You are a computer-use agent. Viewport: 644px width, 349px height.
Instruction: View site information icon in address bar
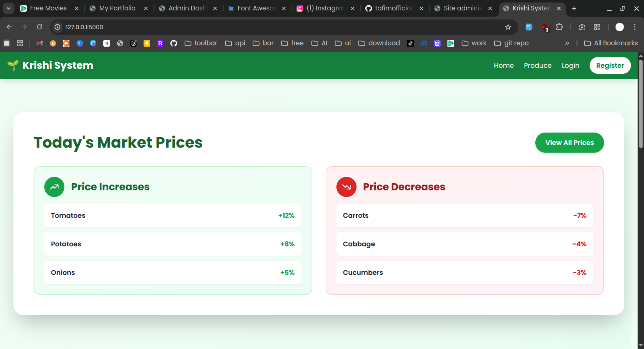(57, 27)
